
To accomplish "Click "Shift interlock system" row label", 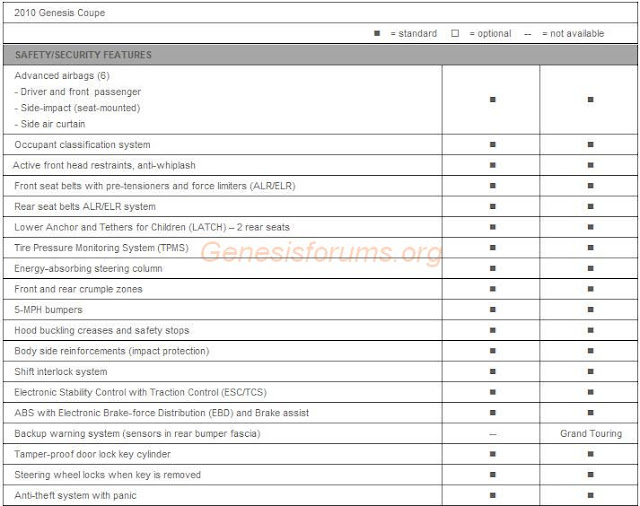I will point(61,371).
